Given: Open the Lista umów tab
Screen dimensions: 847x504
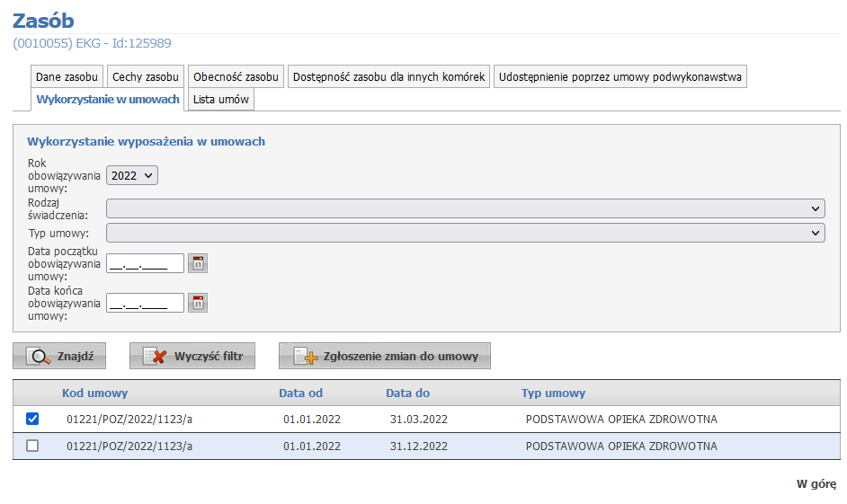Looking at the screenshot, I should click(x=220, y=100).
